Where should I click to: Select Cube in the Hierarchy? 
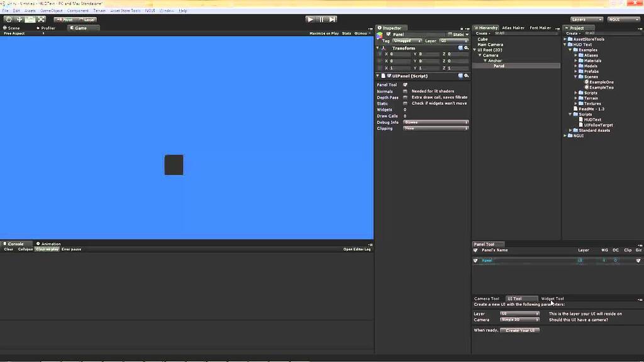(482, 39)
